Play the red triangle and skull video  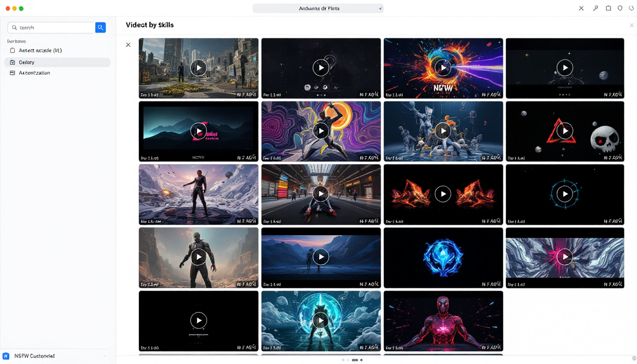(x=564, y=131)
